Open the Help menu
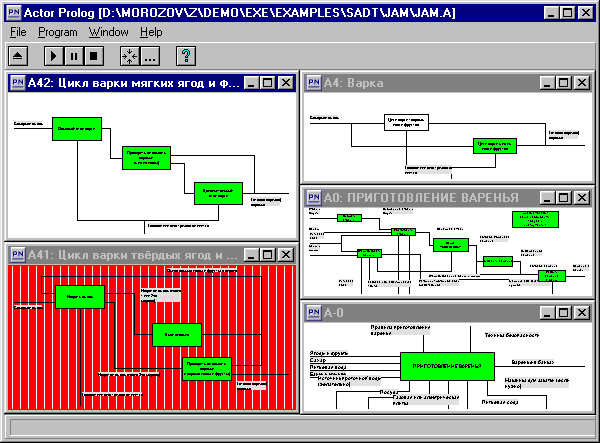This screenshot has height=443, width=600. coord(151,32)
